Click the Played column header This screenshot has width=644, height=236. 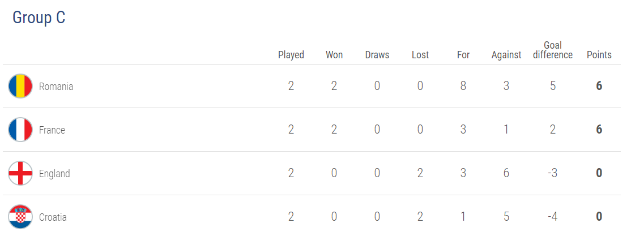291,55
